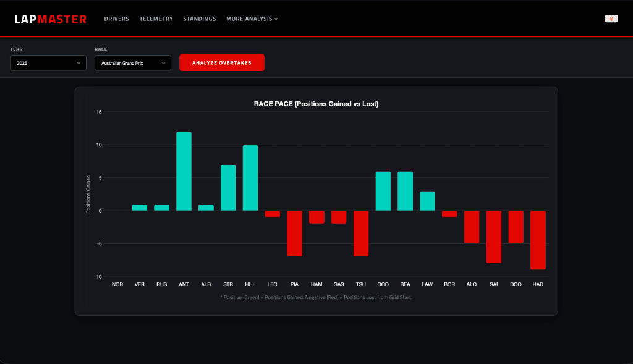This screenshot has width=633, height=364.
Task: Expand the More Analysis dropdown menu
Action: tap(252, 19)
